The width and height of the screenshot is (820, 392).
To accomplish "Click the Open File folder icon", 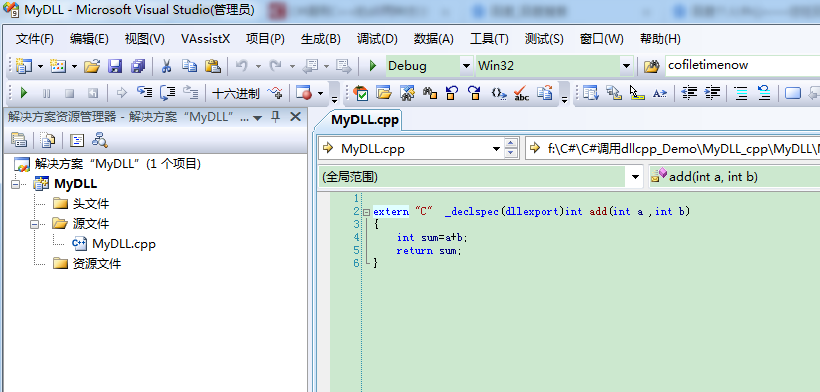I will pyautogui.click(x=92, y=66).
